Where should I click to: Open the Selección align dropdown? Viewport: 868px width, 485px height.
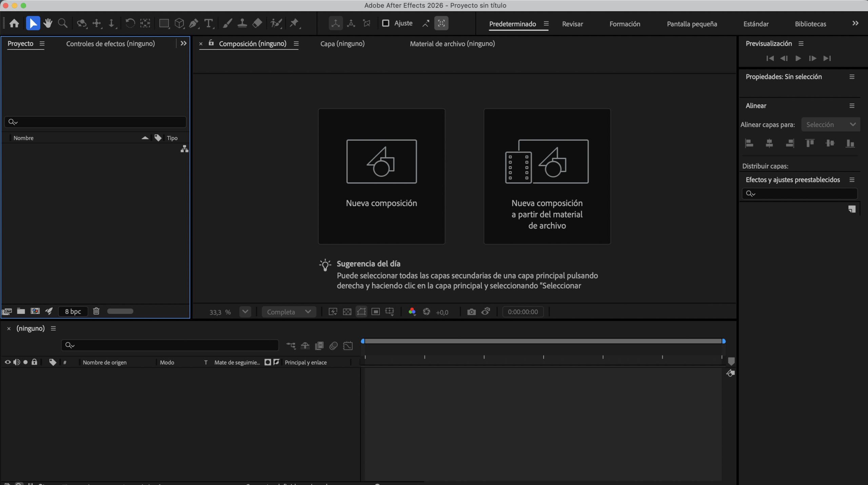point(830,124)
